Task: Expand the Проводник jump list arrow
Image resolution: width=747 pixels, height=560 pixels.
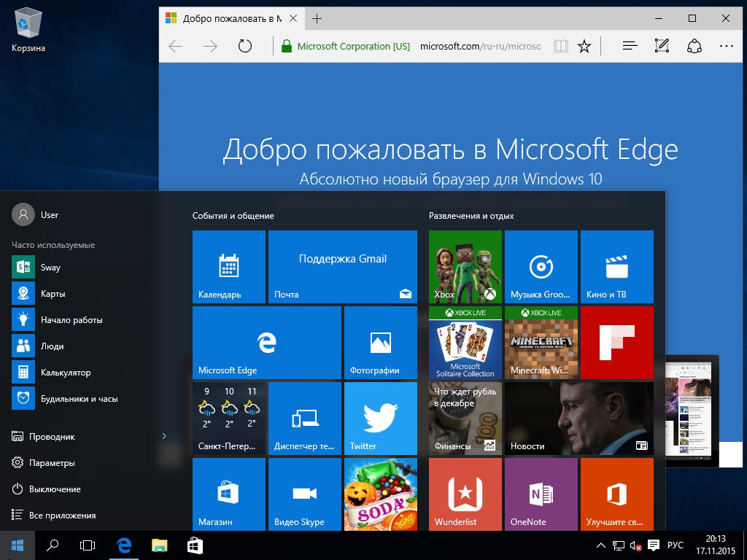Action: pyautogui.click(x=164, y=436)
